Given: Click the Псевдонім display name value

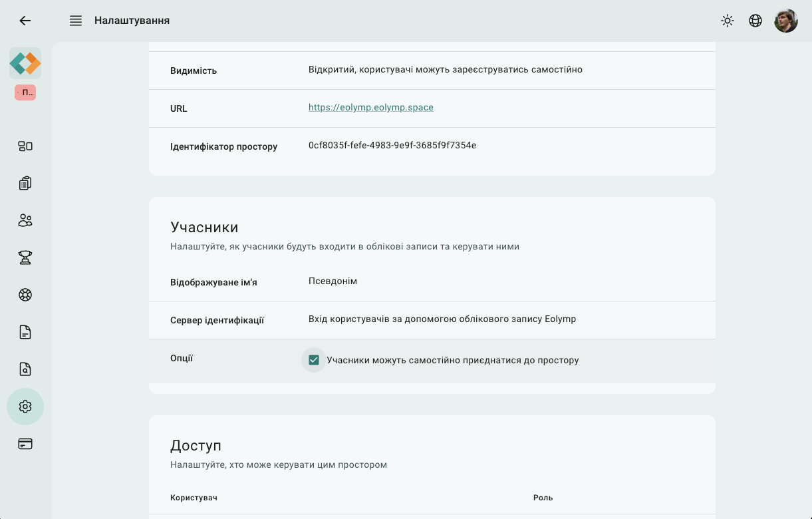Looking at the screenshot, I should pyautogui.click(x=333, y=281).
